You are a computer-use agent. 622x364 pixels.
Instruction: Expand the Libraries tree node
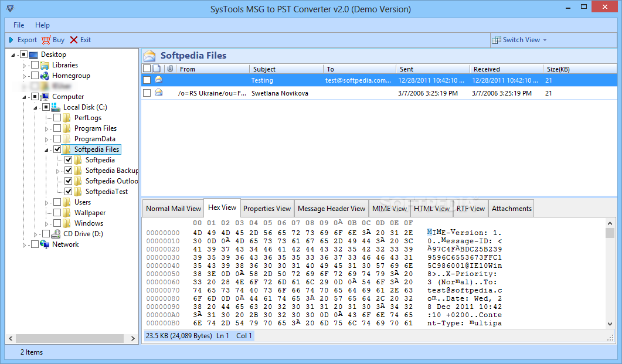coord(24,66)
